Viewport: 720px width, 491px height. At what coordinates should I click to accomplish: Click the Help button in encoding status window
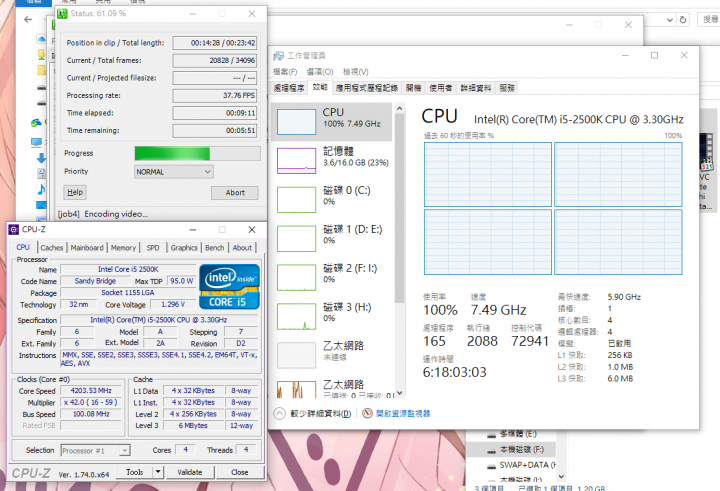coord(75,192)
